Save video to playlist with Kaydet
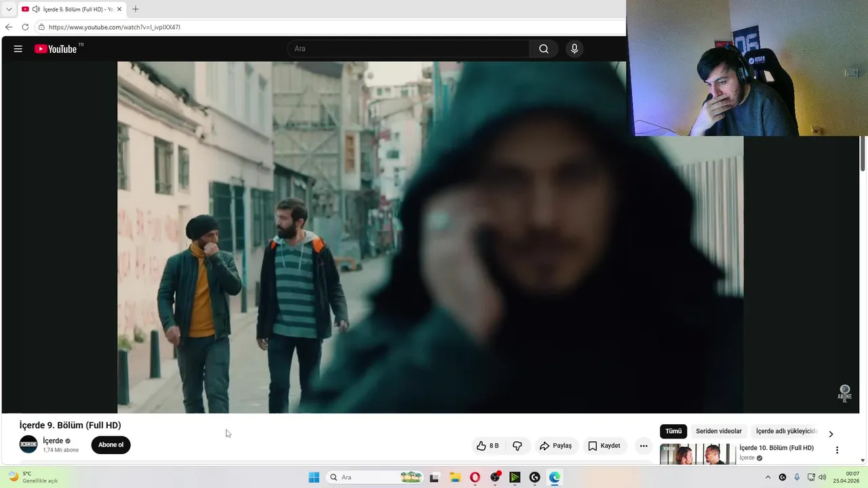 point(604,445)
